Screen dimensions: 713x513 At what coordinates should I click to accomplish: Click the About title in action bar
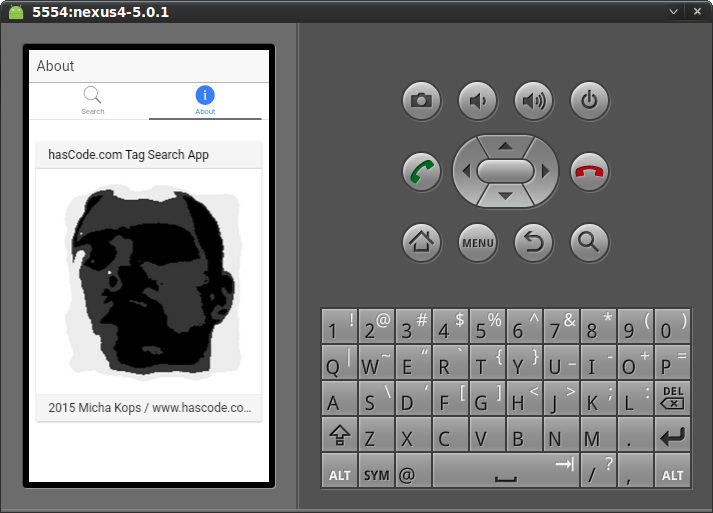(x=55, y=66)
